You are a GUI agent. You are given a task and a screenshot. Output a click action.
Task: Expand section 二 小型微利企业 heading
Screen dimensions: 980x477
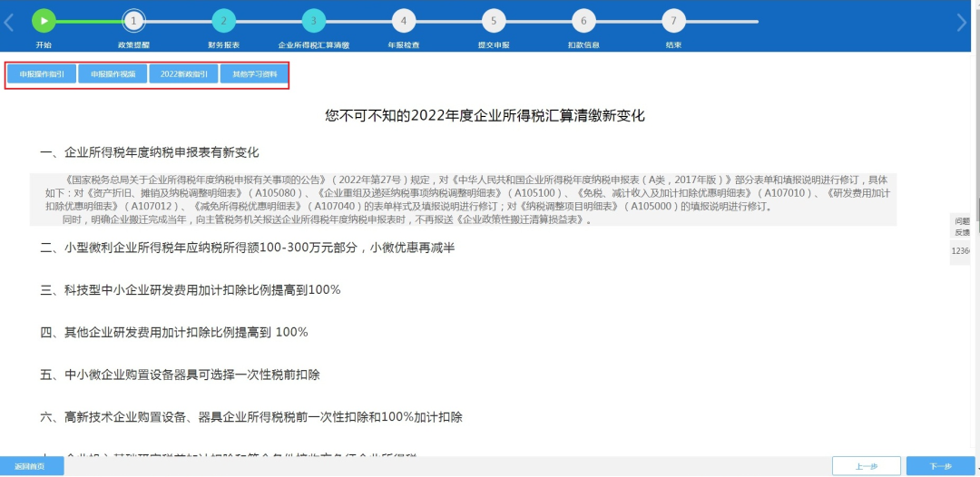point(247,248)
